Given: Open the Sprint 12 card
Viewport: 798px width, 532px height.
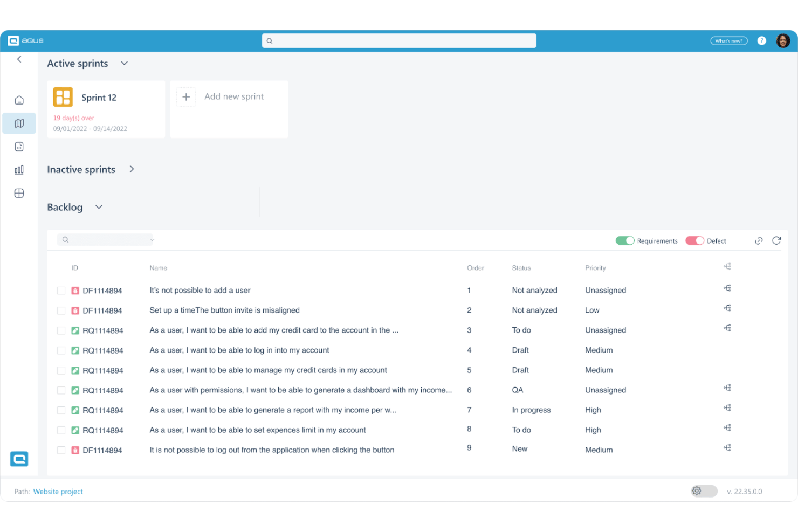Looking at the screenshot, I should point(106,109).
